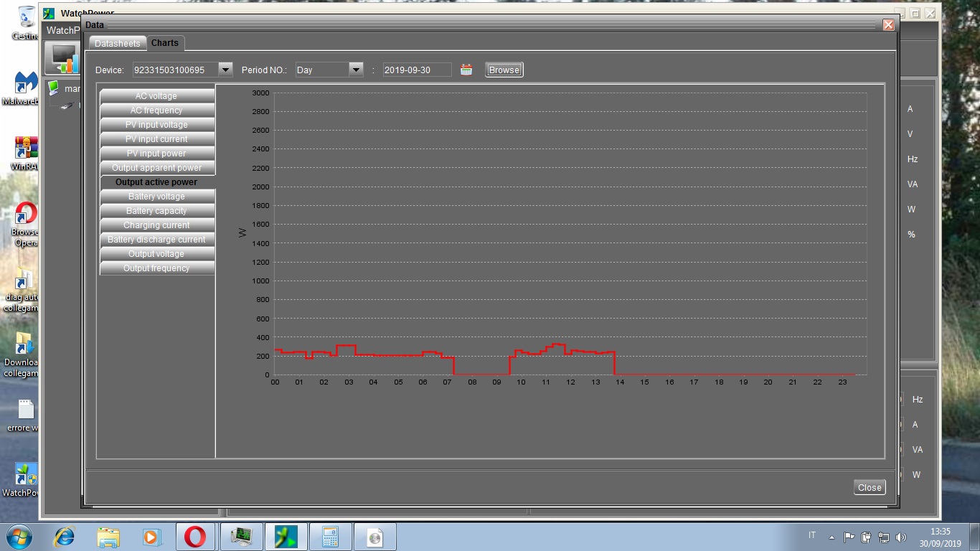Expand the Period NO. Day dropdown
Viewport: 980px width, 551px height.
[356, 70]
